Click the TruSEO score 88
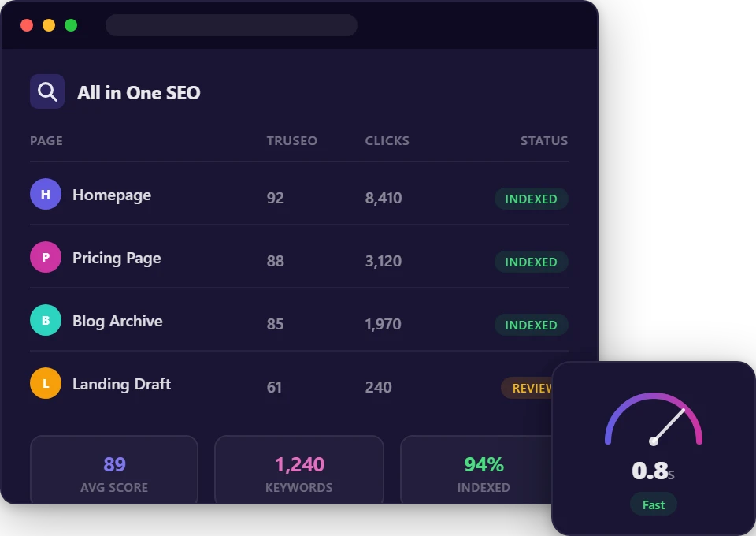This screenshot has height=536, width=756. click(276, 262)
